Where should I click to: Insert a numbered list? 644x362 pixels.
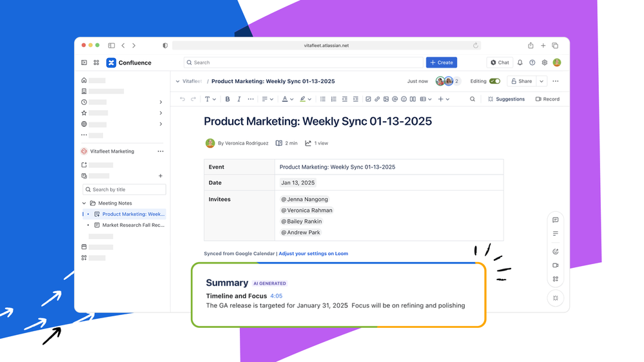tap(333, 99)
